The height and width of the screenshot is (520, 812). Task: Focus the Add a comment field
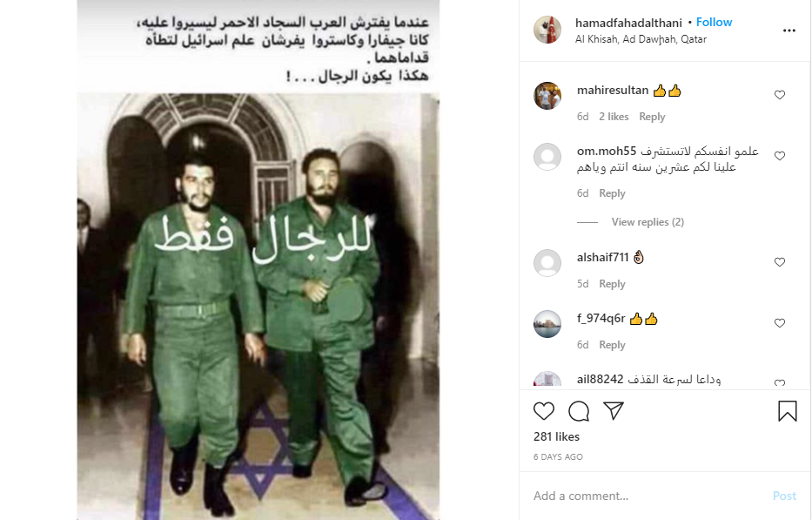(648, 496)
